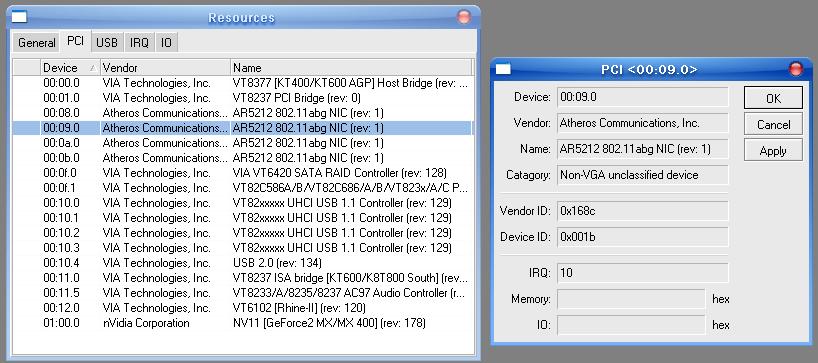Close the Resources window with red button

pos(464,17)
